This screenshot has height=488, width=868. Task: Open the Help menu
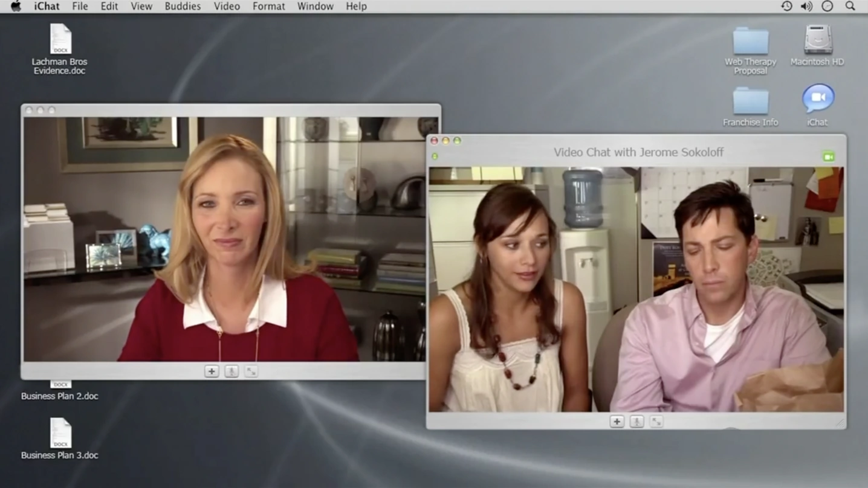(x=356, y=6)
